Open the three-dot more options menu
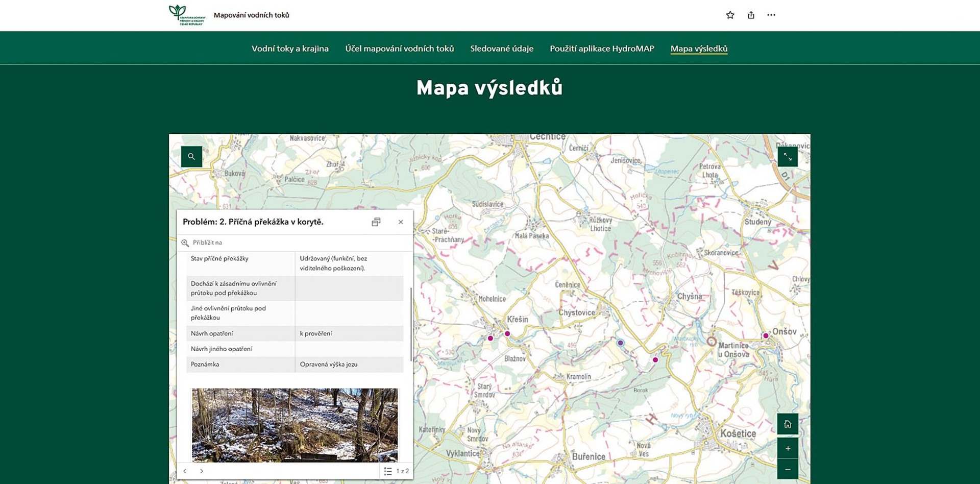This screenshot has height=484, width=980. (771, 15)
